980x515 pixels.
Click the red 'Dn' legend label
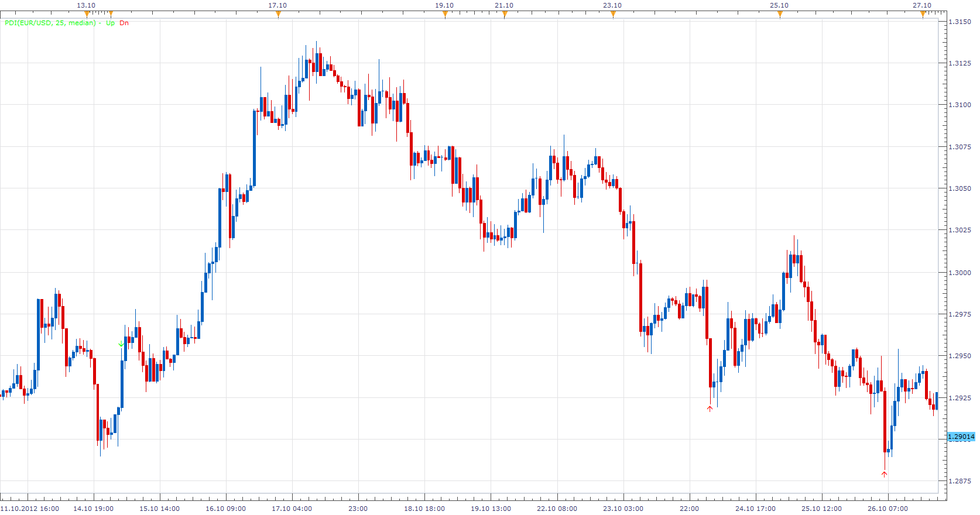(x=124, y=23)
